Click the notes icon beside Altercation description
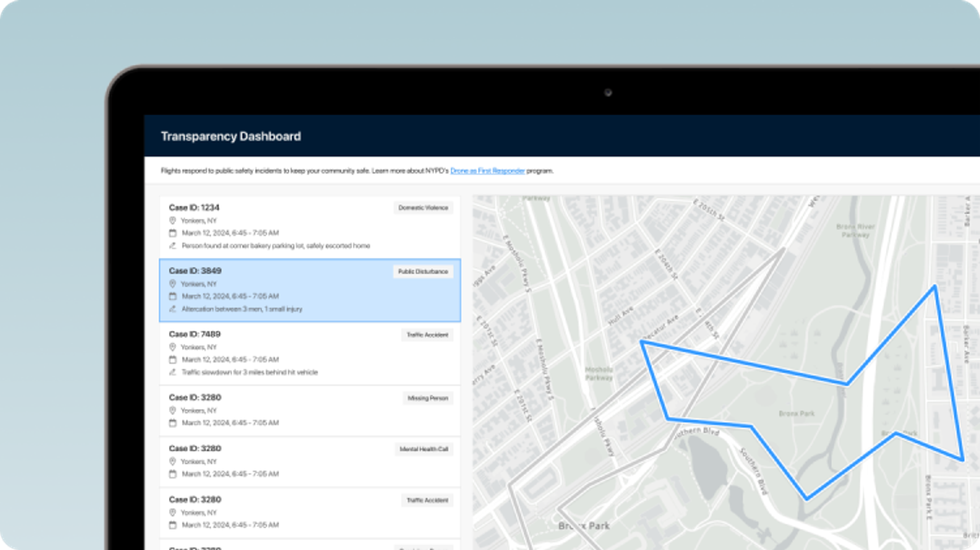The image size is (980, 550). 173,309
